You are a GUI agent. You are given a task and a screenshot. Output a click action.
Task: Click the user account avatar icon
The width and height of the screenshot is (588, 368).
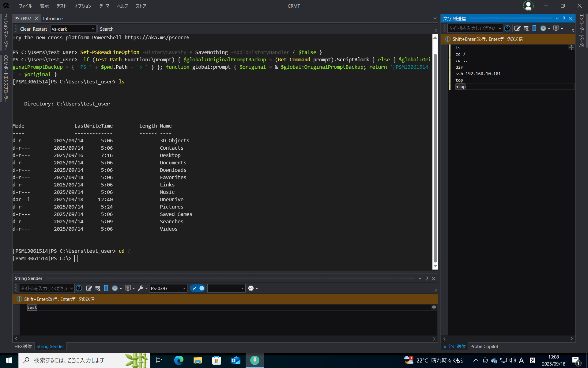[528, 6]
